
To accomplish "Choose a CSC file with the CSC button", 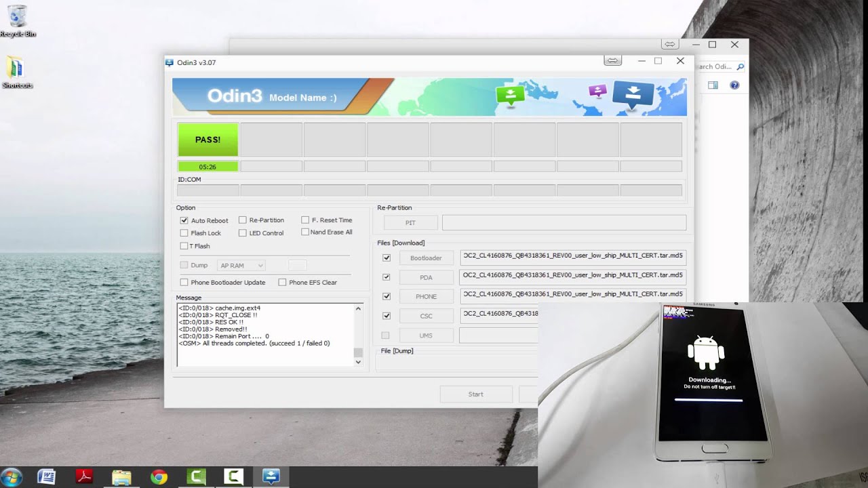I will coord(426,316).
